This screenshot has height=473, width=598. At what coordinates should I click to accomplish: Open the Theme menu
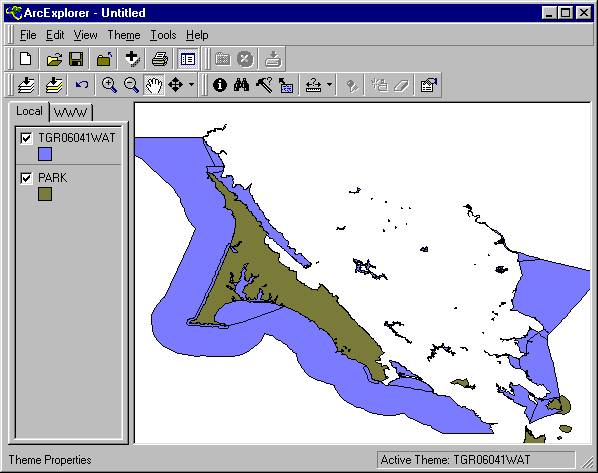tap(124, 35)
